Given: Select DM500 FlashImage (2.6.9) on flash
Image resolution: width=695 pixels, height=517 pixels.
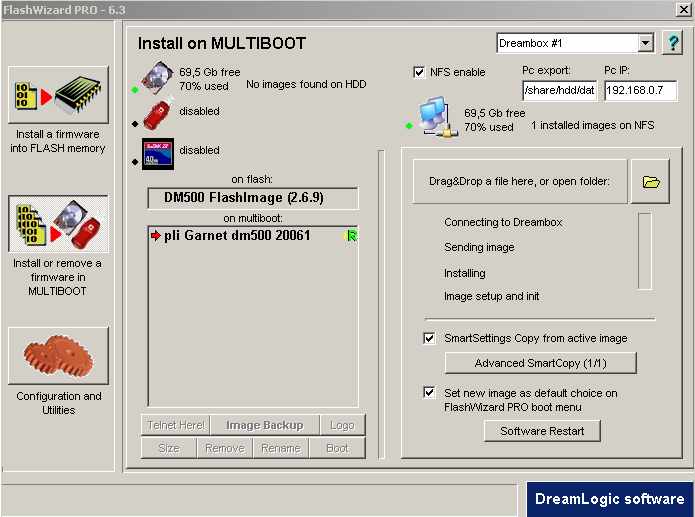Looking at the screenshot, I should click(x=253, y=198).
